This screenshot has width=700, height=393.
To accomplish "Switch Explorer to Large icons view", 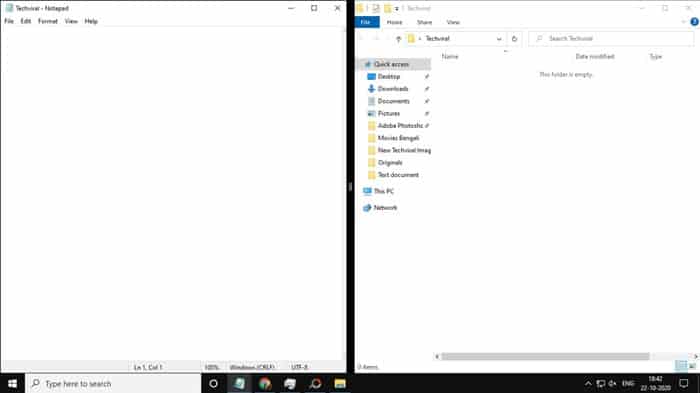I will 692,366.
